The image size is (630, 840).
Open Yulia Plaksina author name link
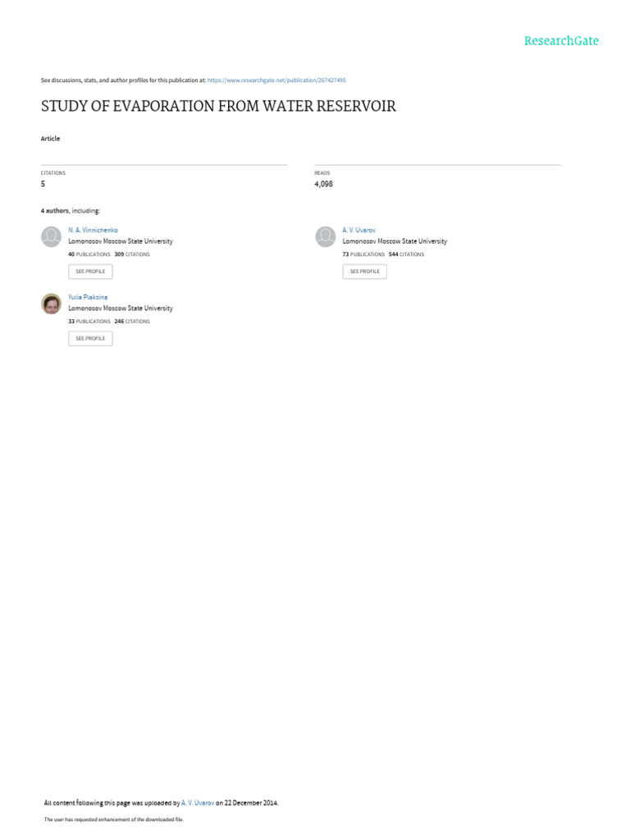87,297
